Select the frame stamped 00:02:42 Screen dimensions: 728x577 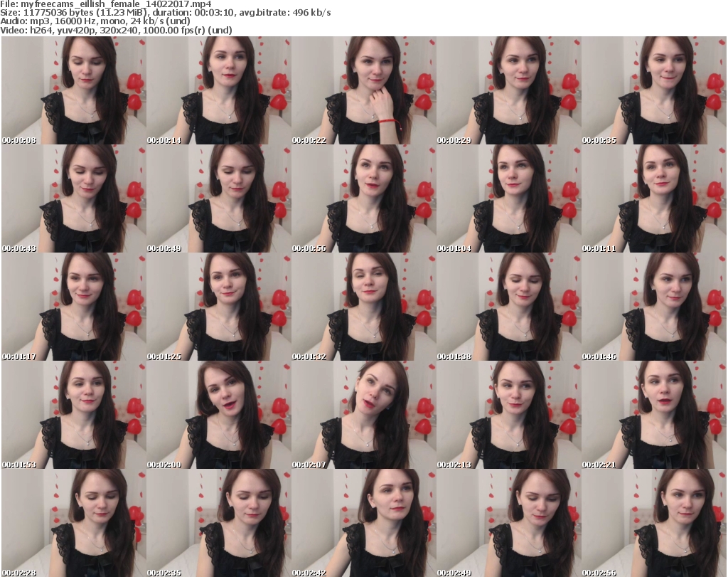364,523
